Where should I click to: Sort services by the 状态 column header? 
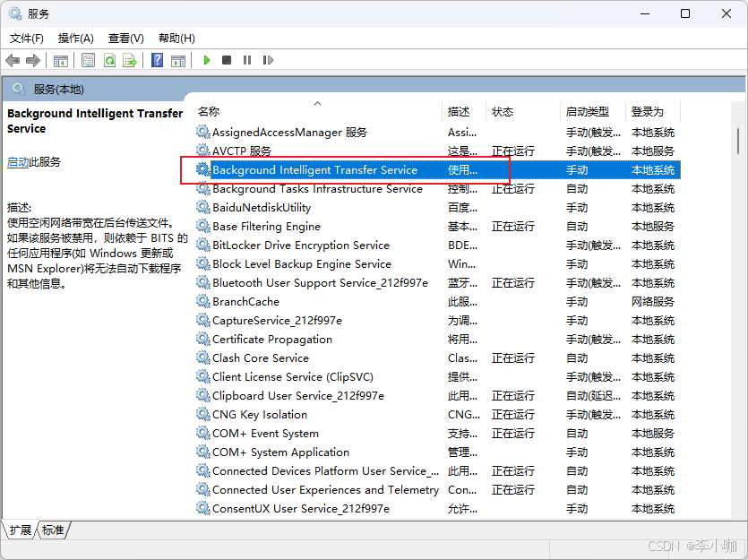502,112
